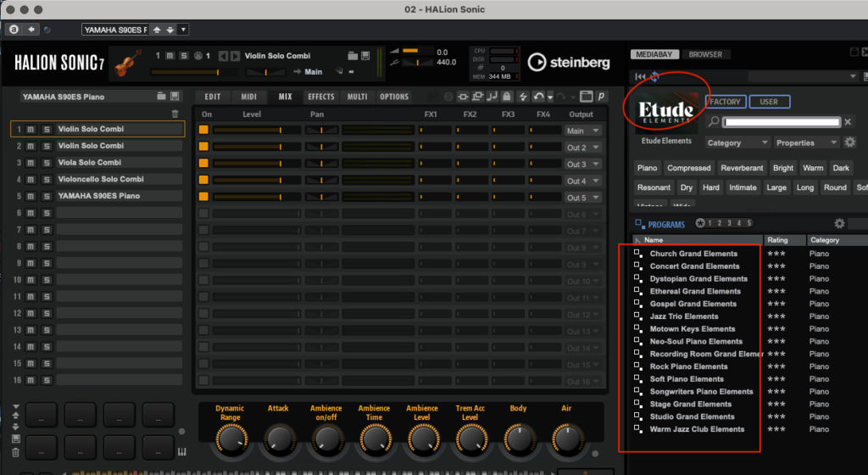Click the undo arrow in toolbar

point(537,97)
